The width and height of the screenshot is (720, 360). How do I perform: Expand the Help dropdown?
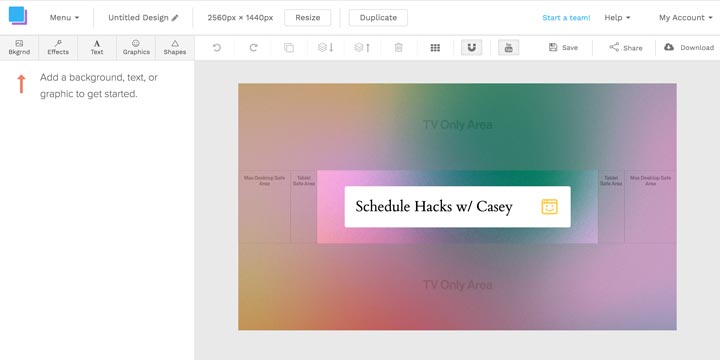(617, 17)
